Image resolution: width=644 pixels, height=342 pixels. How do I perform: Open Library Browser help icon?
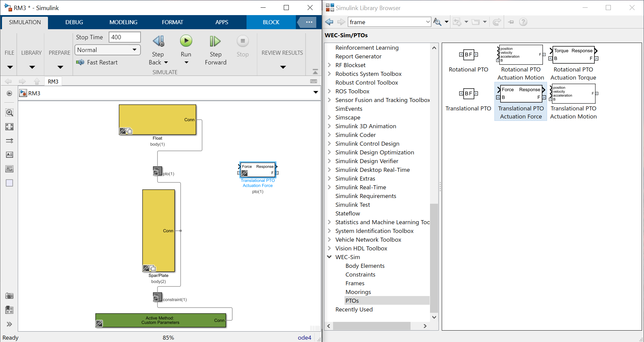tap(523, 22)
